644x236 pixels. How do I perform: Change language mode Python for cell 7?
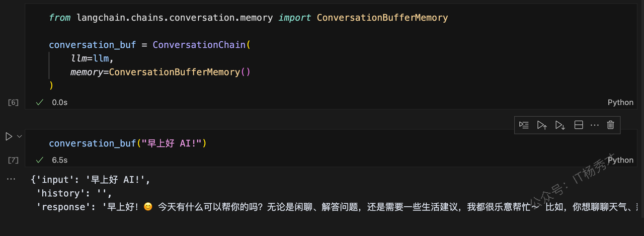620,160
